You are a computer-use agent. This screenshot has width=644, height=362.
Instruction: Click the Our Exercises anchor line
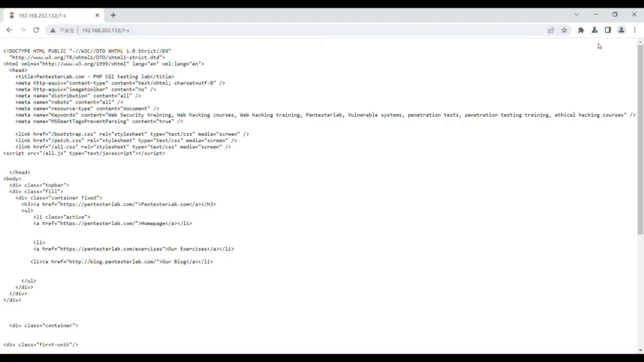coord(133,249)
